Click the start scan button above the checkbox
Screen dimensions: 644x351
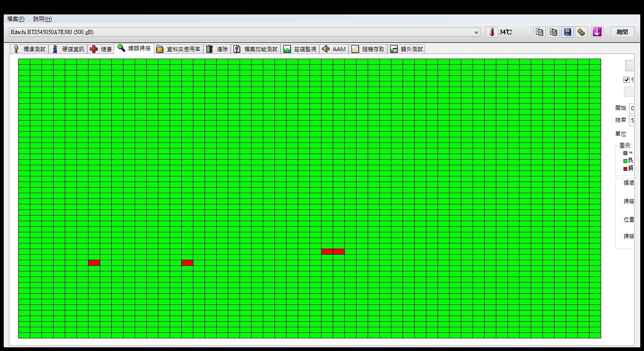coord(630,66)
